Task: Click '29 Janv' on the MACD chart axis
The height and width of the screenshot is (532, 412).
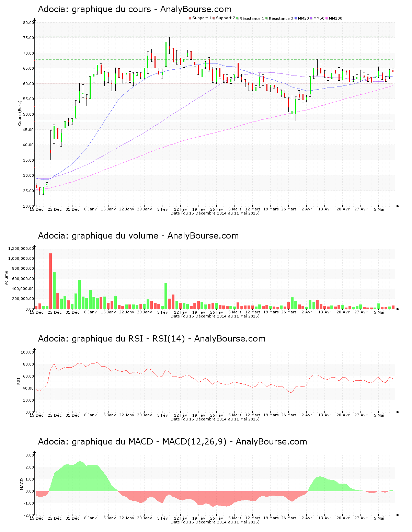Action: [x=145, y=518]
